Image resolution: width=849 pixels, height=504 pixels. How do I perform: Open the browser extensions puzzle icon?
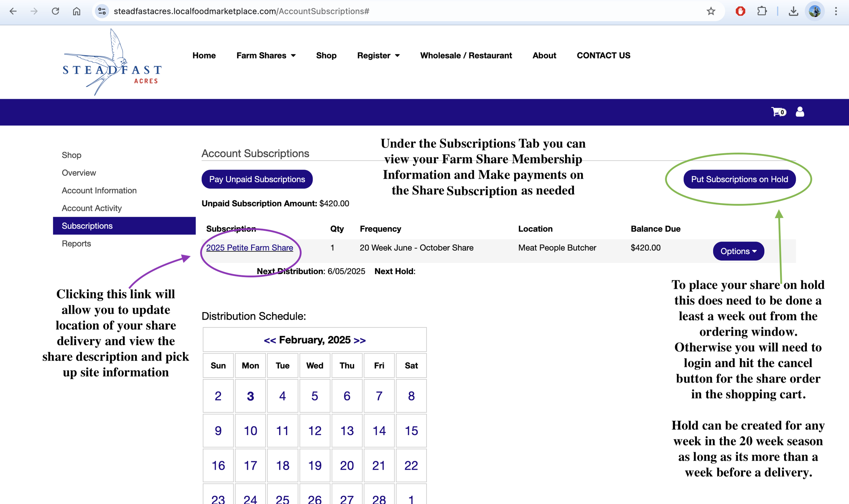click(x=762, y=11)
